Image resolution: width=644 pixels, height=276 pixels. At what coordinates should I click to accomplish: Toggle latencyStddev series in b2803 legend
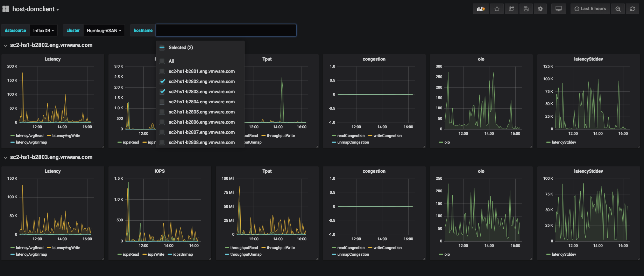click(564, 255)
